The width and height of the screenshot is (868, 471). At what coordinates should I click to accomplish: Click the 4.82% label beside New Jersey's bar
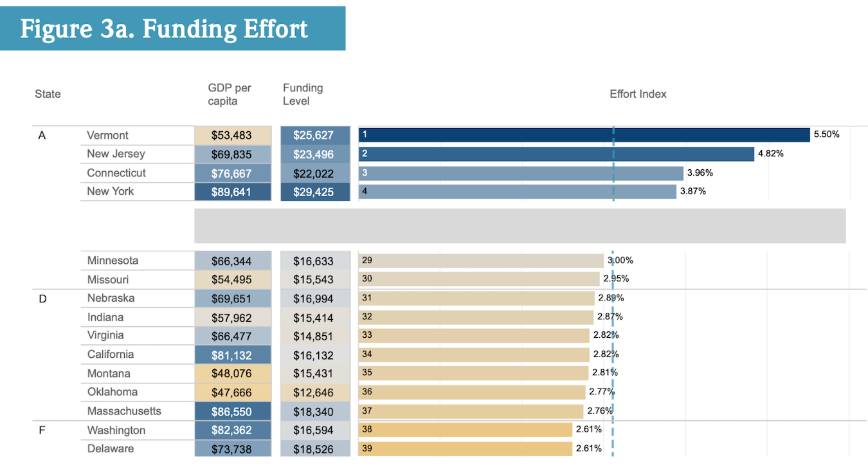(770, 154)
